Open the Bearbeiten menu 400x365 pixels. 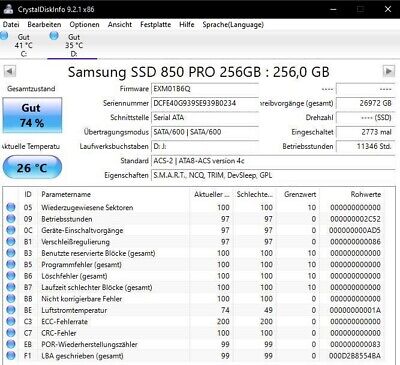coord(44,25)
